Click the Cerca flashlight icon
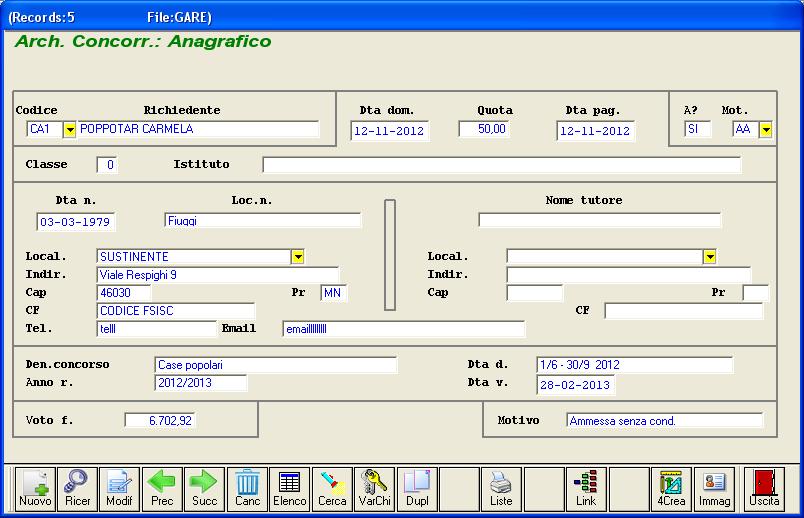 [x=332, y=489]
